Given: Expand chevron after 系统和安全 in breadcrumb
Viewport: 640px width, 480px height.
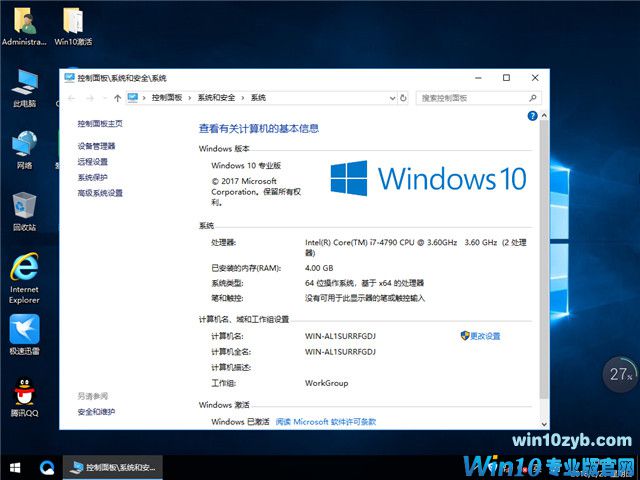Looking at the screenshot, I should click(x=243, y=98).
